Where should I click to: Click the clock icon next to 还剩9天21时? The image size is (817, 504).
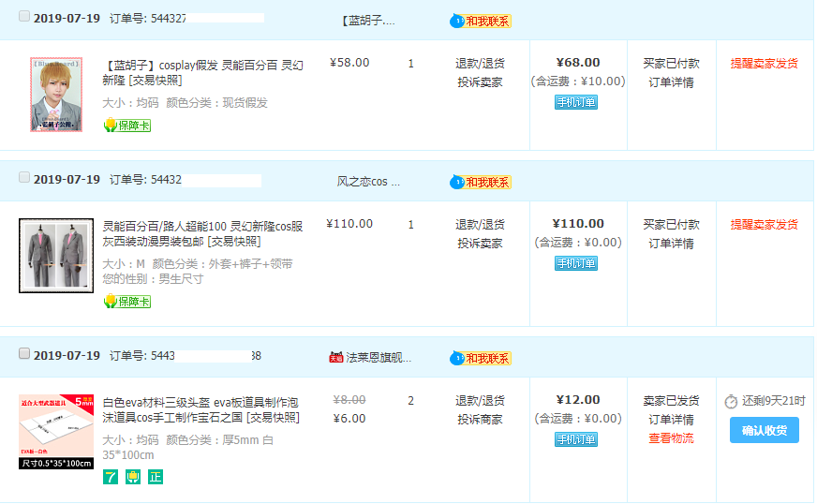[x=731, y=401]
